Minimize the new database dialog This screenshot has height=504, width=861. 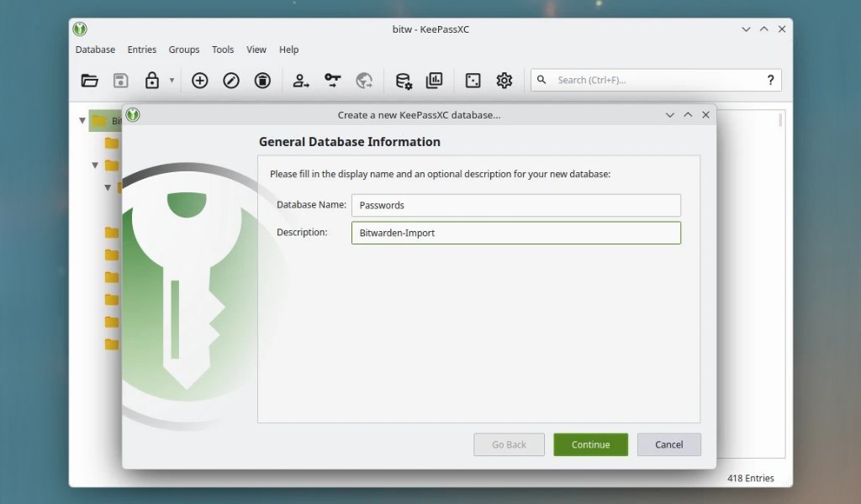670,114
